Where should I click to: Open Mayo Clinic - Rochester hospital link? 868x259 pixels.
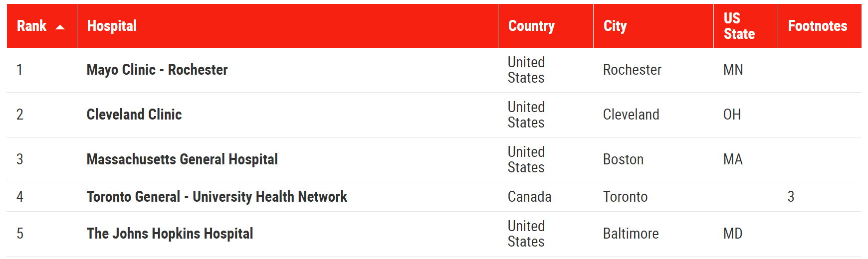tap(157, 70)
